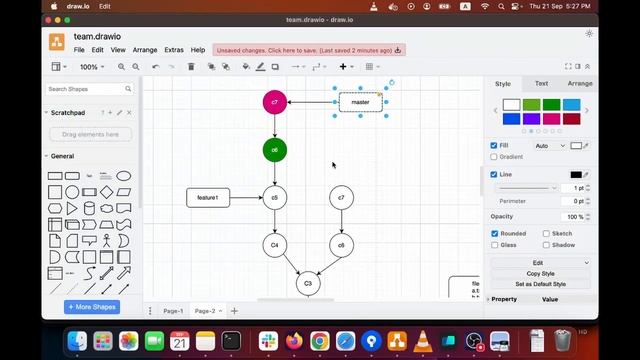Open line color pencil tool
The image size is (640, 360).
coord(260,67)
